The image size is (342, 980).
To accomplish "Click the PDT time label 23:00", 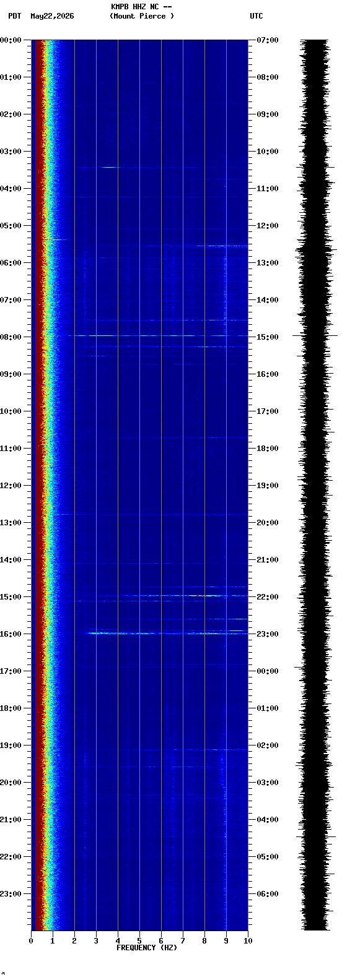I will click(x=11, y=894).
